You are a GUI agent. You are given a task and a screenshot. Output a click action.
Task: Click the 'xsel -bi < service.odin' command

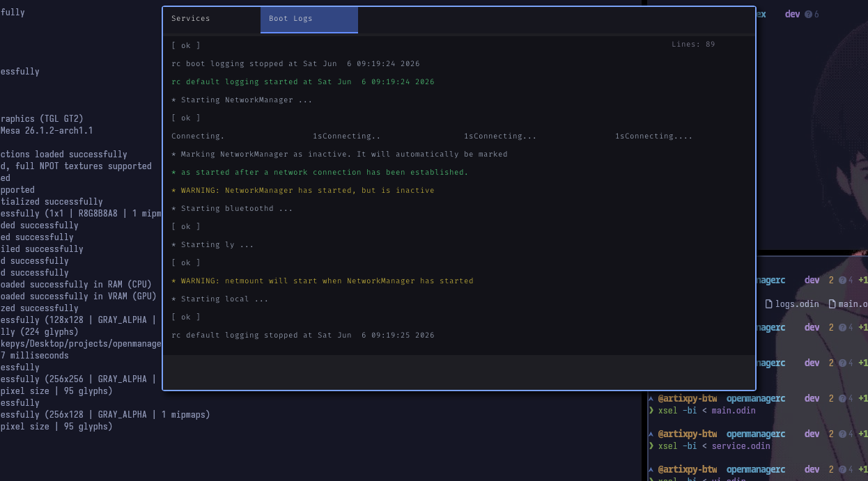[714, 446]
